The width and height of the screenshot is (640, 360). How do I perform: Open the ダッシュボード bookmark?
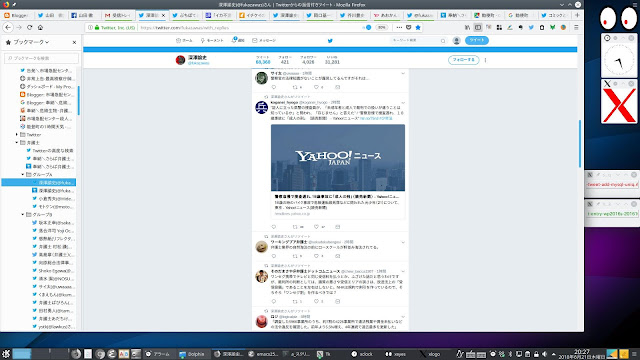pyautogui.click(x=46, y=87)
